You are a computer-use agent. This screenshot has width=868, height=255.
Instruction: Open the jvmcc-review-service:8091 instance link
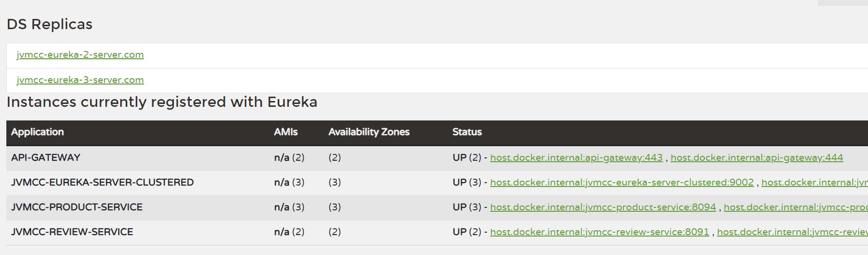coord(599,232)
